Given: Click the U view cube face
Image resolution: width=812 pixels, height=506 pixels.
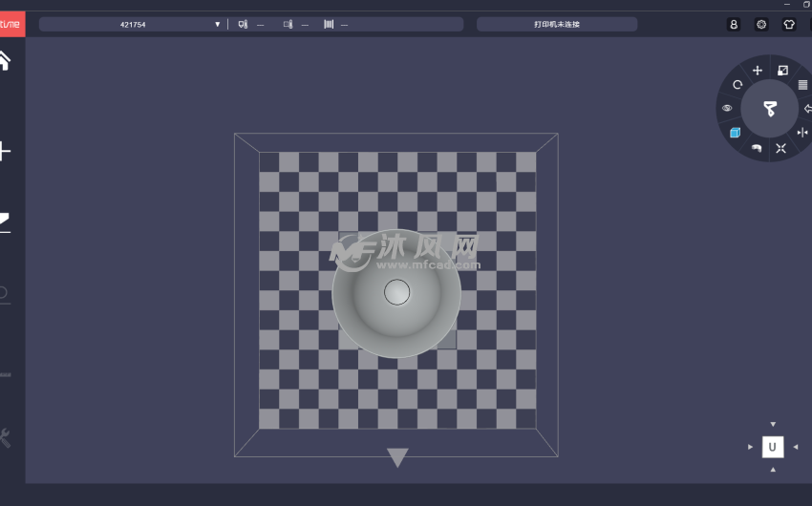Looking at the screenshot, I should click(773, 446).
